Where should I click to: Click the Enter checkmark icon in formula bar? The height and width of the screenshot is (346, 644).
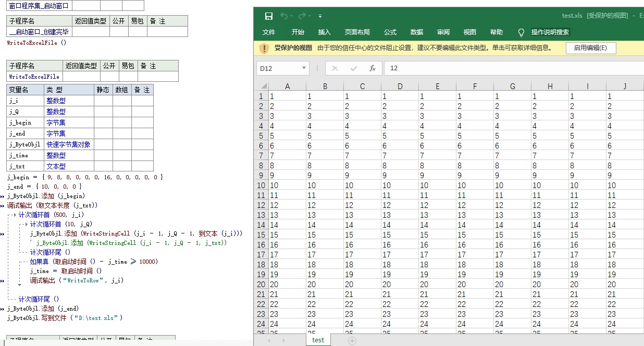(354, 68)
